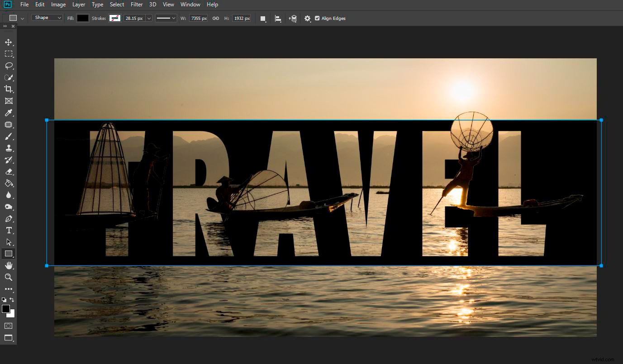Activate the Horizontal Type tool
This screenshot has height=364, width=623.
pyautogui.click(x=9, y=230)
